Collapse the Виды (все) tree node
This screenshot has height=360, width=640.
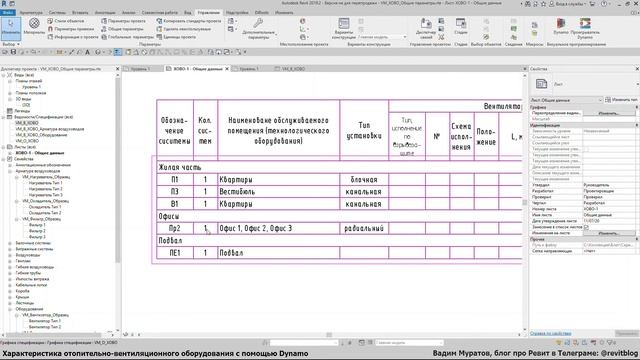pyautogui.click(x=3, y=75)
